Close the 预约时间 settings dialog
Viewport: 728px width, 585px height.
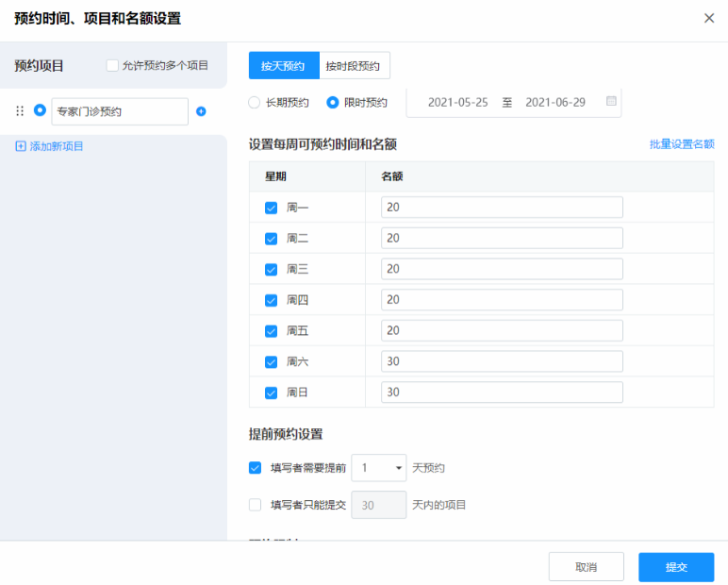(x=709, y=18)
